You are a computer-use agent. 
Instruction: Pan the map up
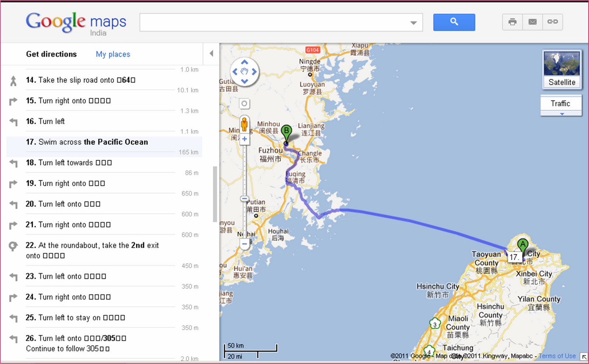click(x=244, y=62)
